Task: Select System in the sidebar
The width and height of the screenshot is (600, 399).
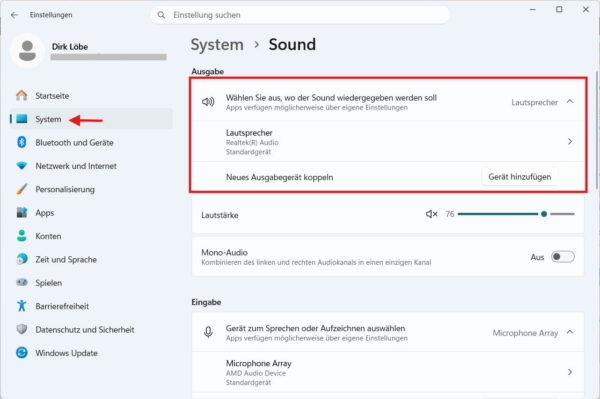Action: click(91, 119)
